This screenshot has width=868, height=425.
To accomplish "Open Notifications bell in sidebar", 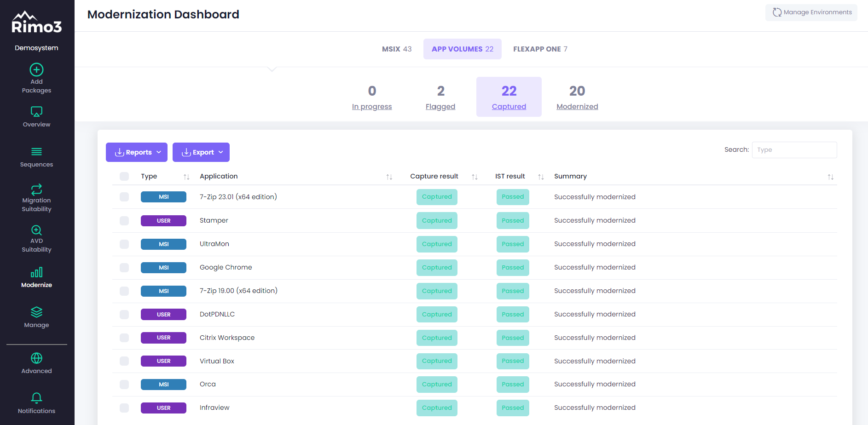I will 36,403.
